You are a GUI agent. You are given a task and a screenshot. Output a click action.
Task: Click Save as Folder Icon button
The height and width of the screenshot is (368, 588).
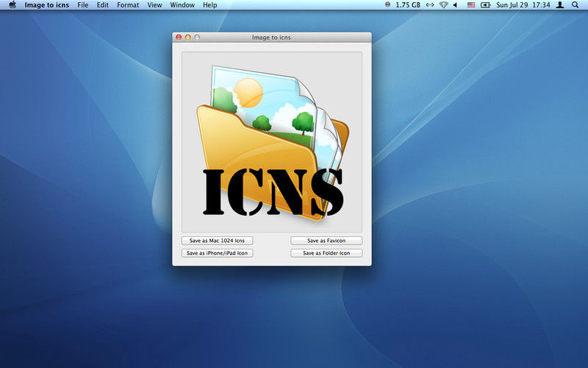(x=326, y=253)
